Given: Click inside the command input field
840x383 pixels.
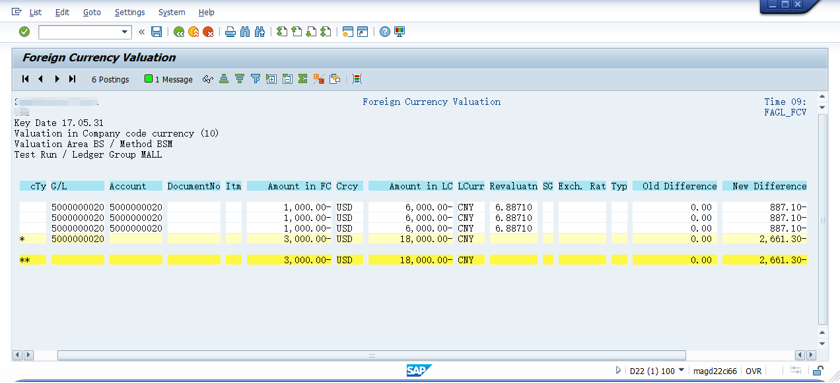Looking at the screenshot, I should (x=80, y=32).
